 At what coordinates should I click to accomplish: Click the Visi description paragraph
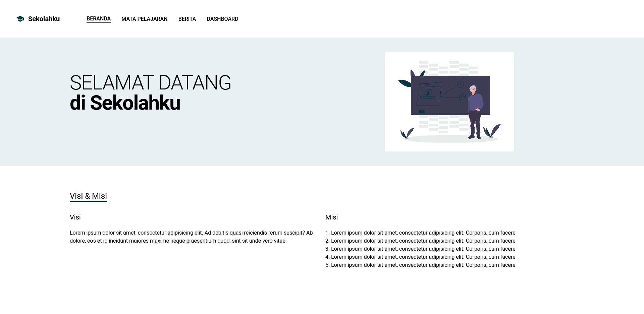[191, 236]
